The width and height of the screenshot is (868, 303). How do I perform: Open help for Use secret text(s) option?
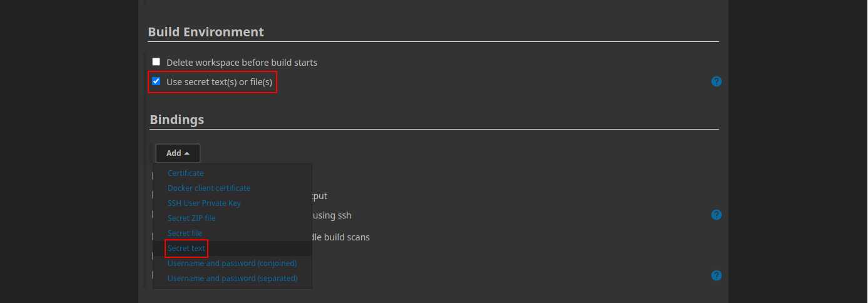pos(717,81)
